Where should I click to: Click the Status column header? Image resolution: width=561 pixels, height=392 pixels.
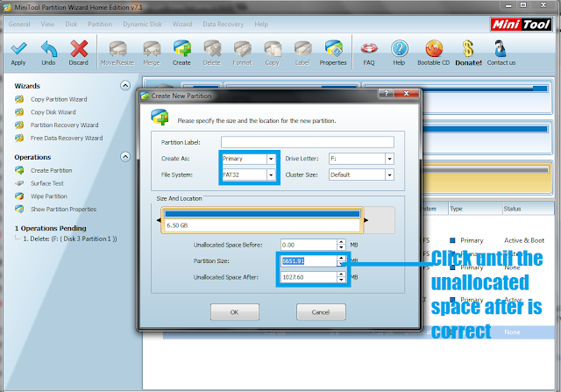528,209
